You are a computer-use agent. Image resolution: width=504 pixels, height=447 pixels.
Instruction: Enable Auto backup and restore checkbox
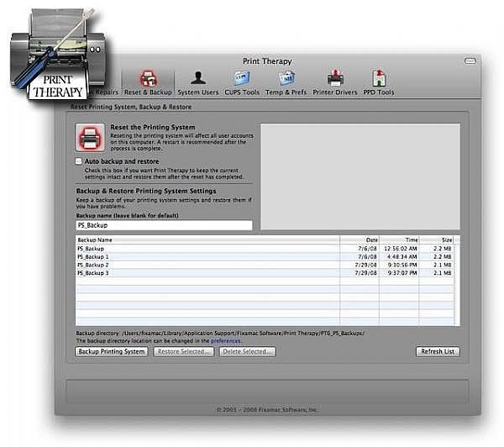(78, 161)
